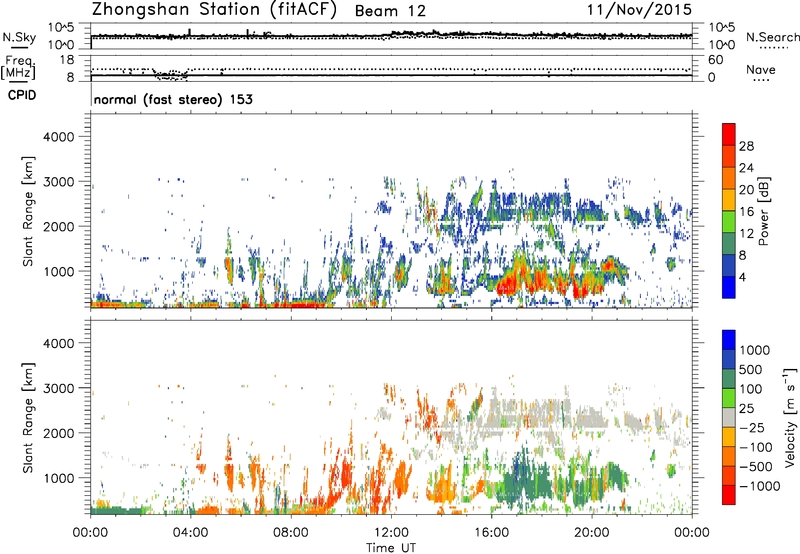Click the 4000 tick in the velocity panel
800x554 pixels.
[x=59, y=343]
